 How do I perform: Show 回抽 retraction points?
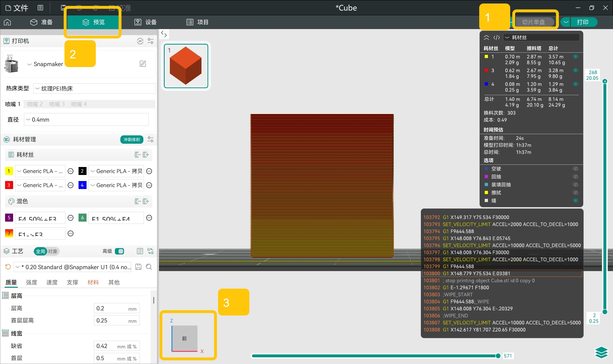576,177
